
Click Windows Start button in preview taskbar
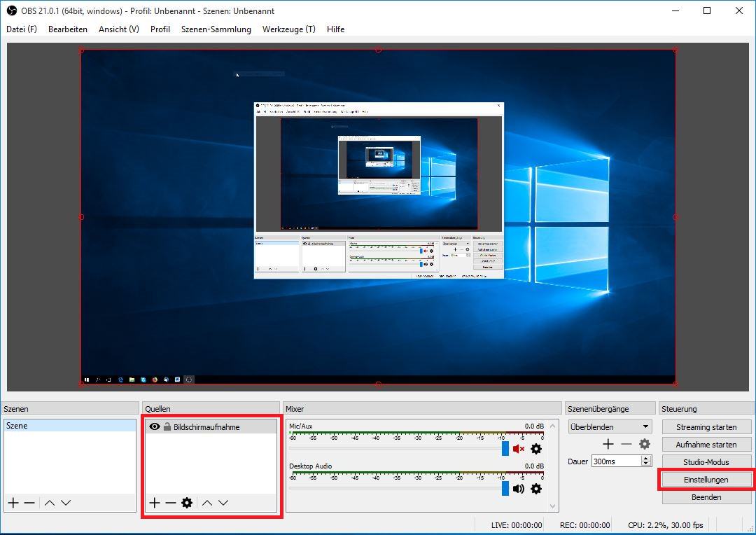[x=87, y=380]
